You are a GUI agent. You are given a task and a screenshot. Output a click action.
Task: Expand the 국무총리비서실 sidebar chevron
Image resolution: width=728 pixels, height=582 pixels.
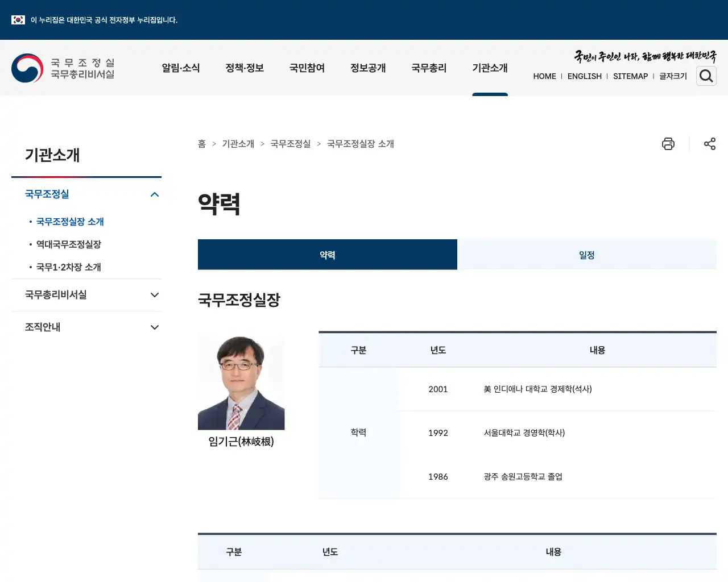[x=155, y=295]
